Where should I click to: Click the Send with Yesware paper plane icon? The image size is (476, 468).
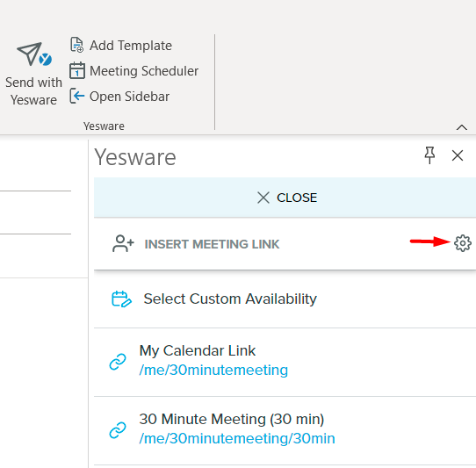pyautogui.click(x=34, y=54)
